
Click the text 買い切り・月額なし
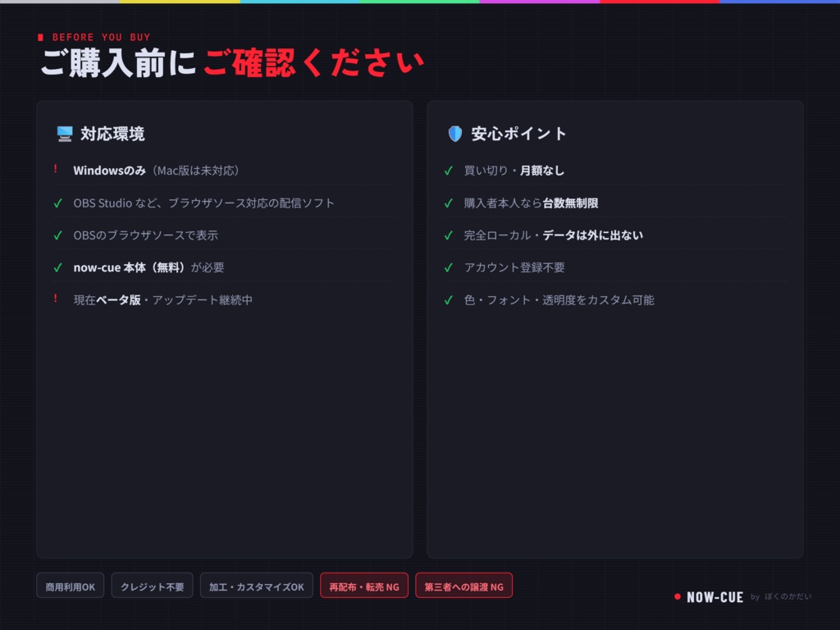514,171
